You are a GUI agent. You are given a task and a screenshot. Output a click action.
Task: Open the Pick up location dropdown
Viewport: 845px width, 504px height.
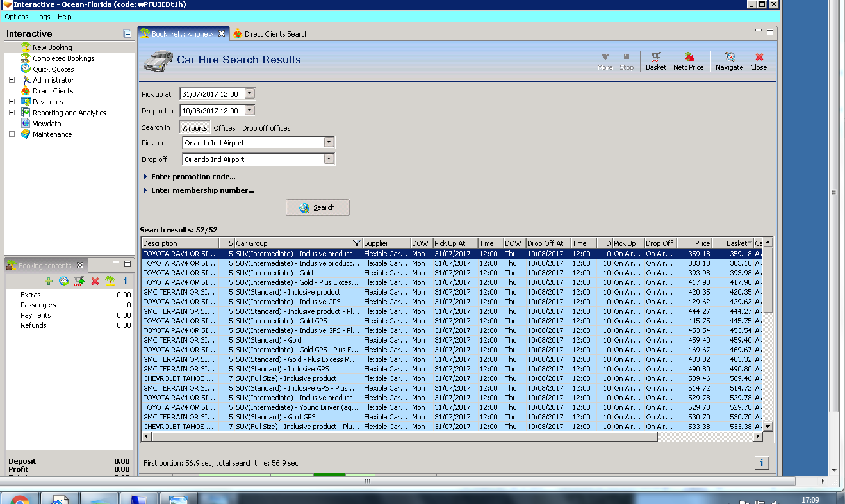pos(329,143)
